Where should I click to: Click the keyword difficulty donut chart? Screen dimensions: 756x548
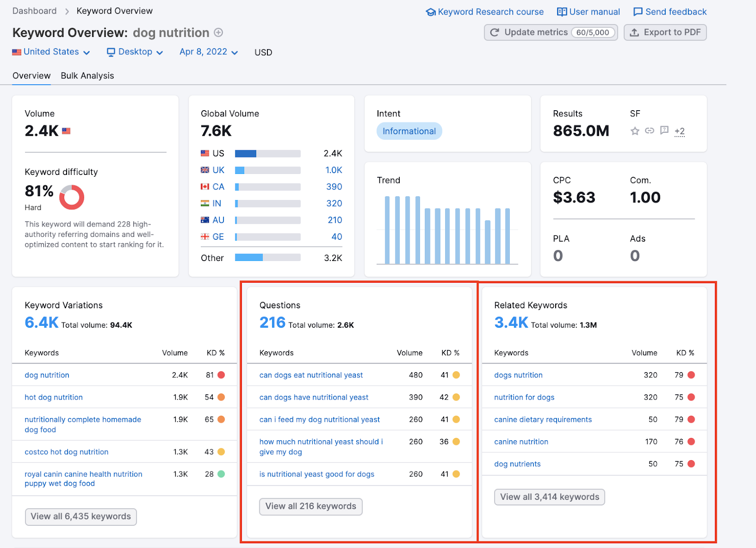coord(71,197)
